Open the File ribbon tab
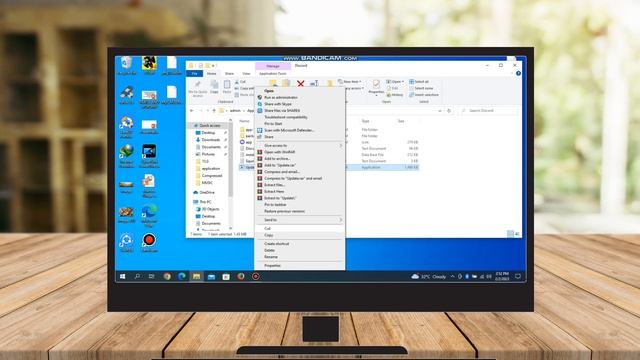The image size is (640, 360). click(195, 73)
